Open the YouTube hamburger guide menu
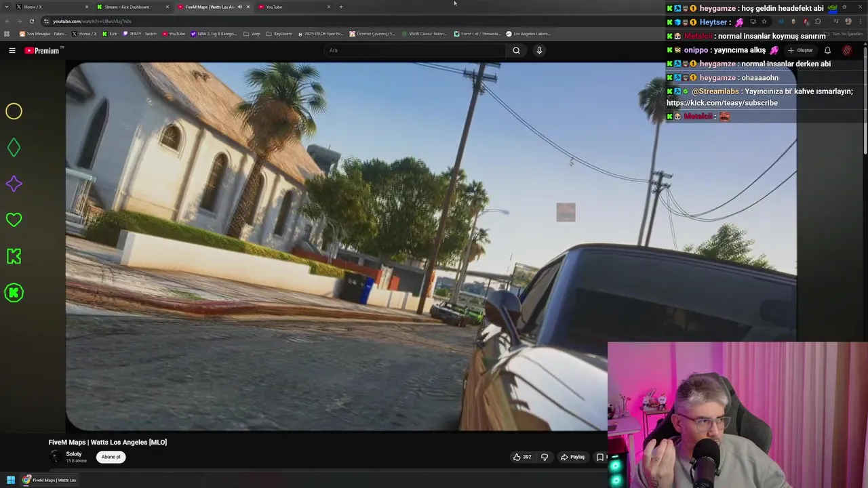This screenshot has width=868, height=488. pyautogui.click(x=12, y=50)
